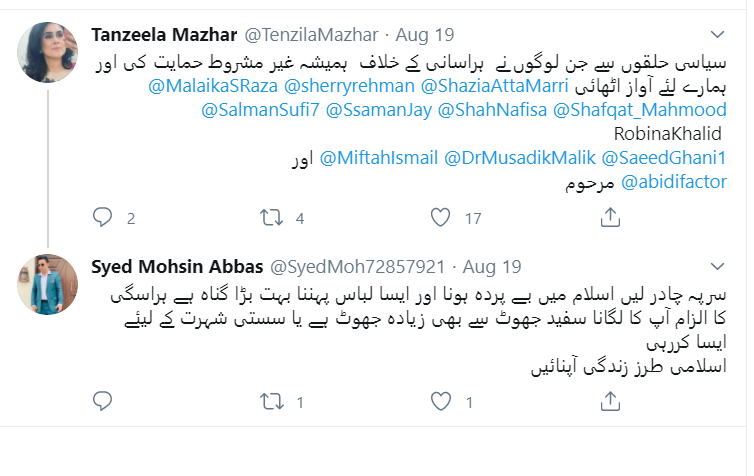Viewport: 754px width, 476px height.
Task: Visit the @ShaziaAttaMarri profile mention
Action: click(495, 86)
